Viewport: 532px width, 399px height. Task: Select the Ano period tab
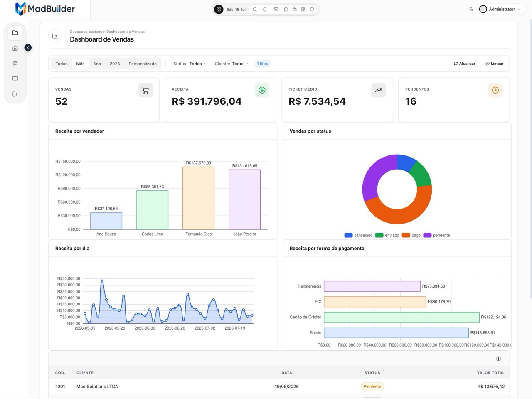pyautogui.click(x=97, y=64)
